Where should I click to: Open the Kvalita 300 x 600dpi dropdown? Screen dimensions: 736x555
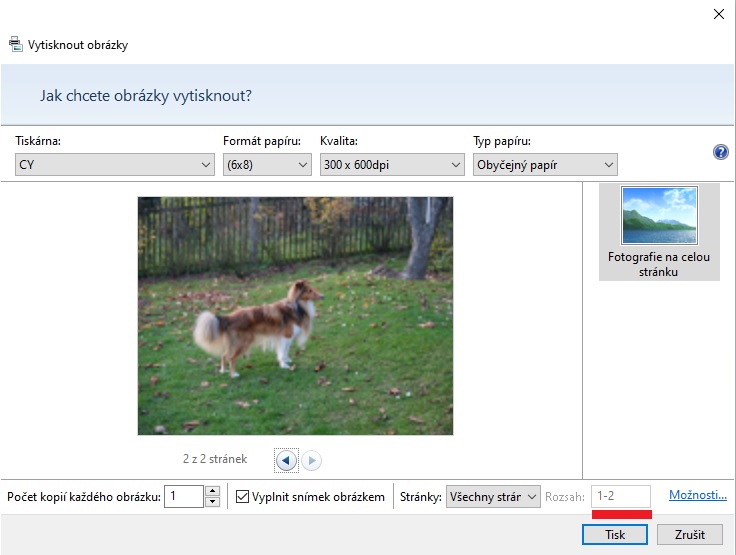click(x=392, y=165)
